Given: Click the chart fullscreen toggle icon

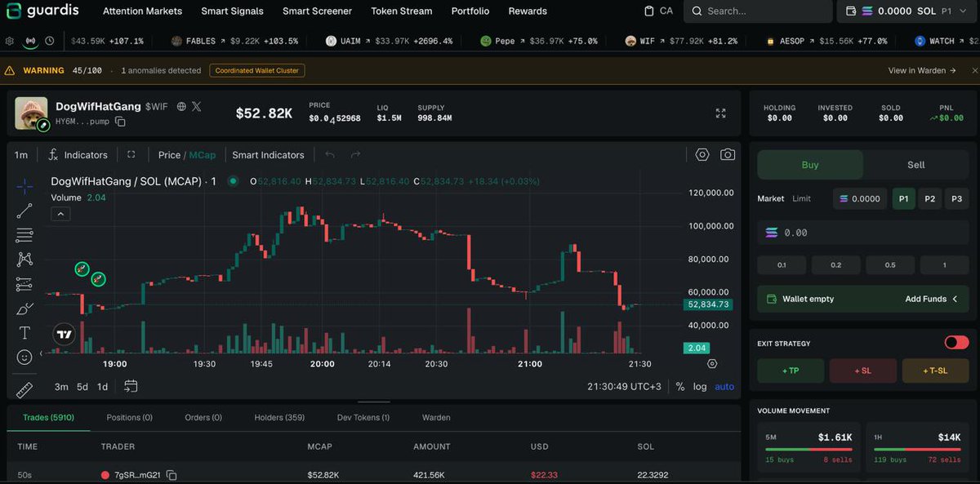Looking at the screenshot, I should coord(131,154).
